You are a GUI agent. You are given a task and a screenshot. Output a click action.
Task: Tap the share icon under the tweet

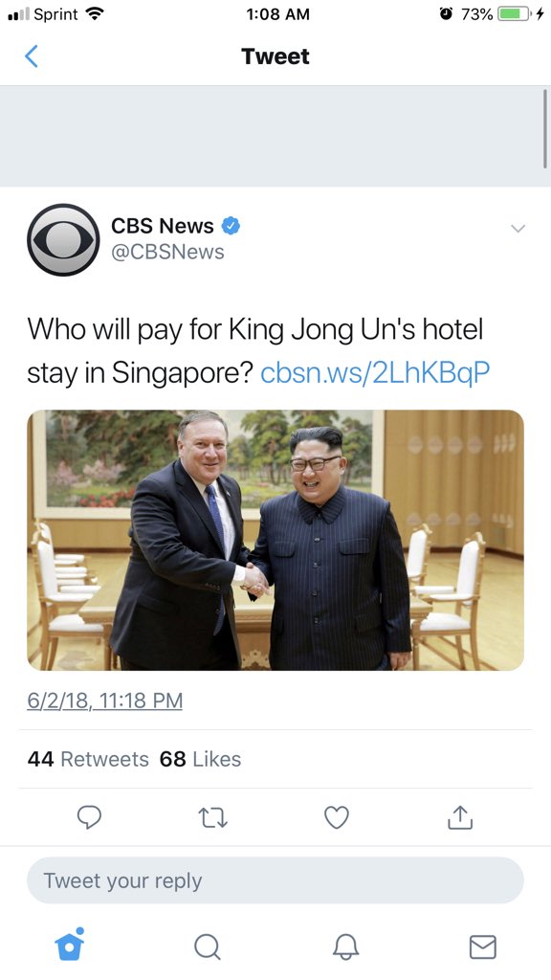pyautogui.click(x=460, y=817)
